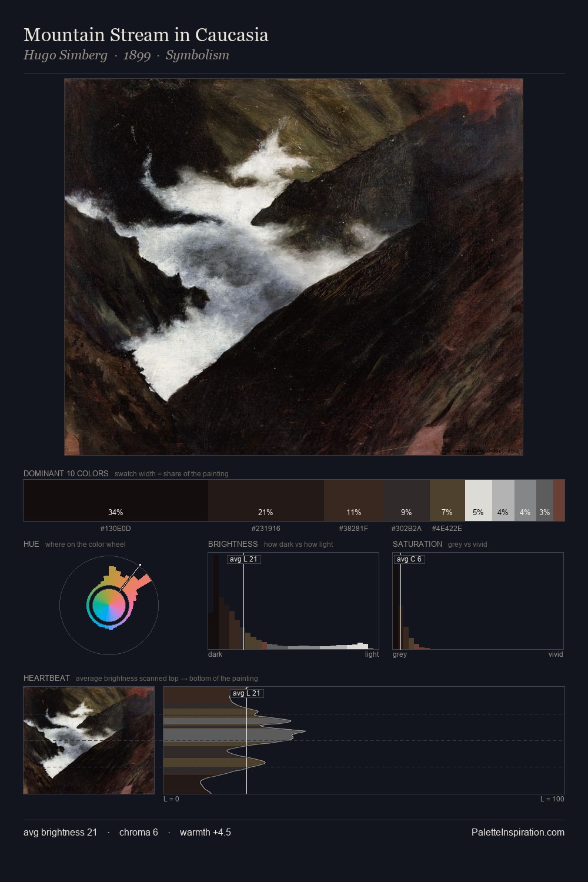Click the 'vivid' axis label

tap(556, 654)
